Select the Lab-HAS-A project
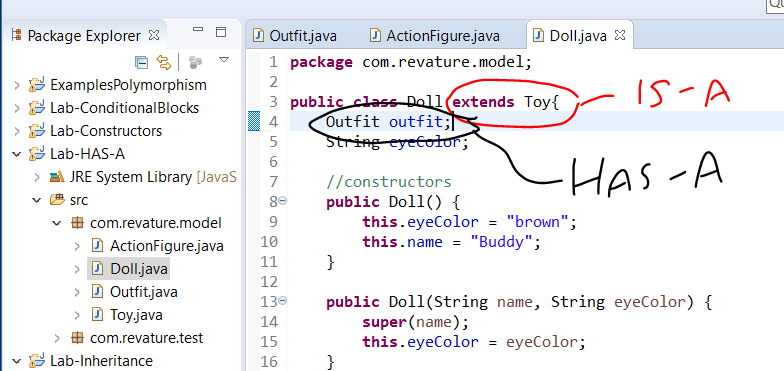Screen dimensions: 784x371 88,154
